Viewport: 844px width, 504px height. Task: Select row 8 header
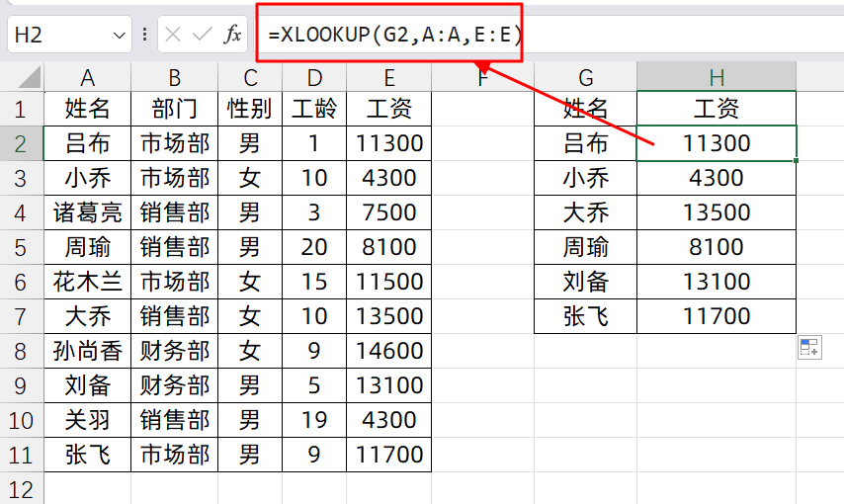point(22,351)
